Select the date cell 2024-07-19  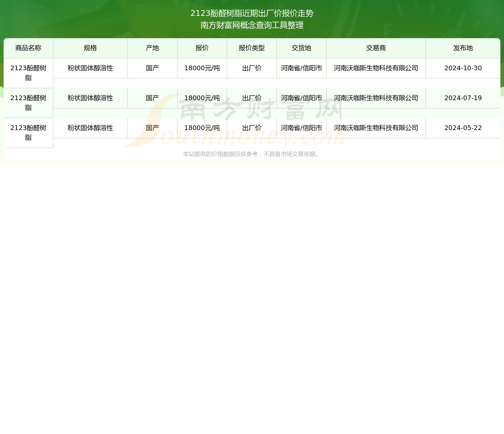(463, 98)
